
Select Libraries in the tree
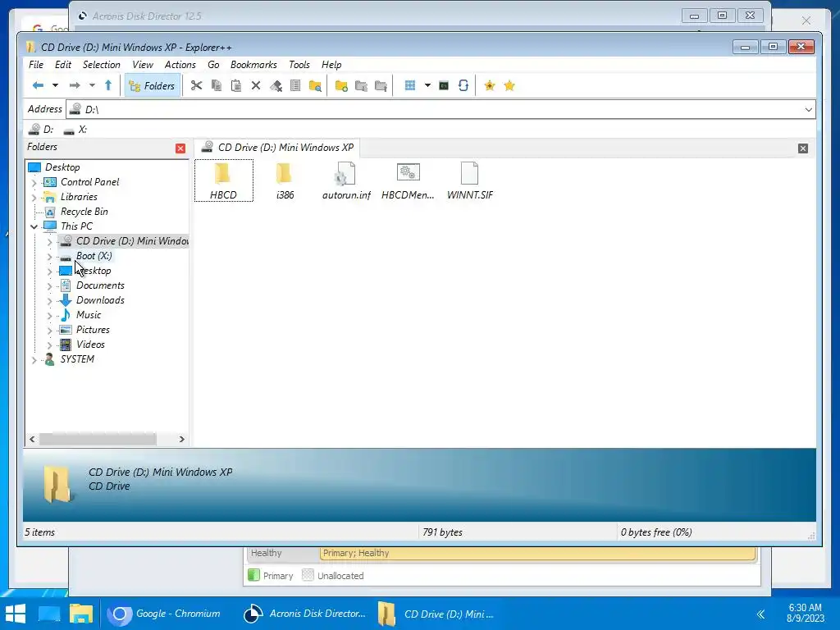click(x=79, y=197)
